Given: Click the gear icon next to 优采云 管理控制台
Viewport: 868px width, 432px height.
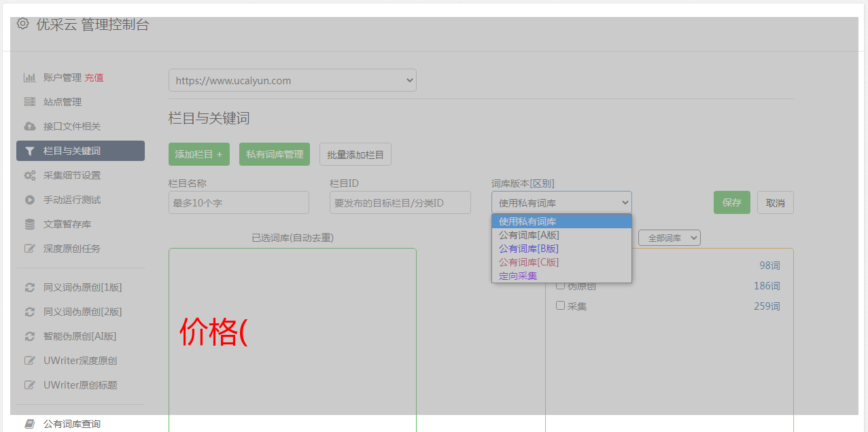Looking at the screenshot, I should (22, 24).
